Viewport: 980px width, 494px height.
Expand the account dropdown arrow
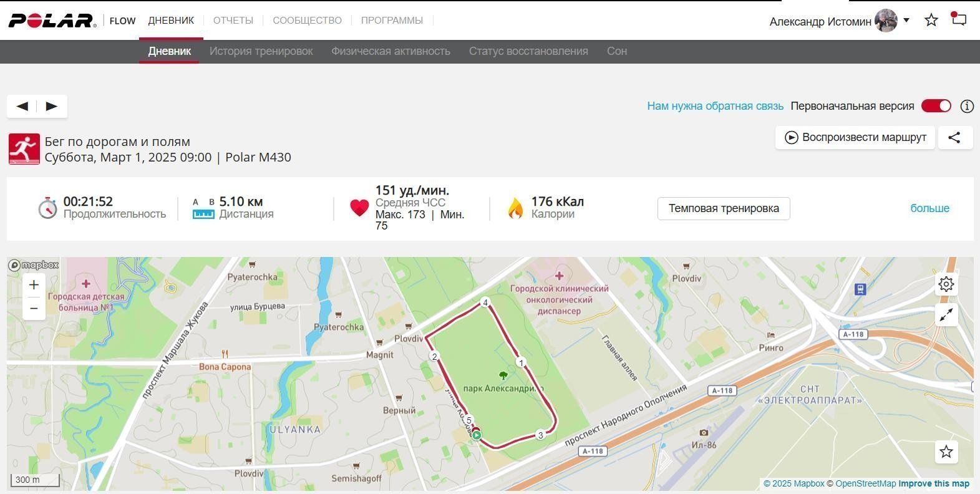pyautogui.click(x=906, y=20)
